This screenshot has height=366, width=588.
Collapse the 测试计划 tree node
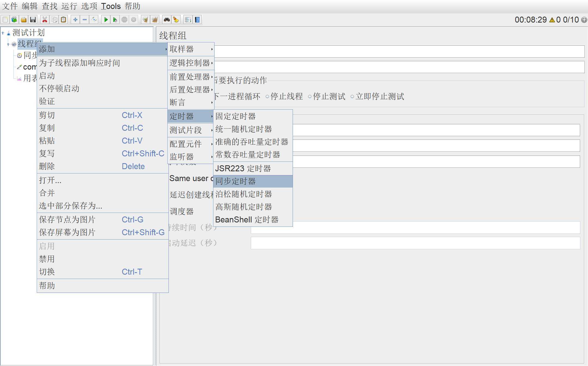(3, 33)
